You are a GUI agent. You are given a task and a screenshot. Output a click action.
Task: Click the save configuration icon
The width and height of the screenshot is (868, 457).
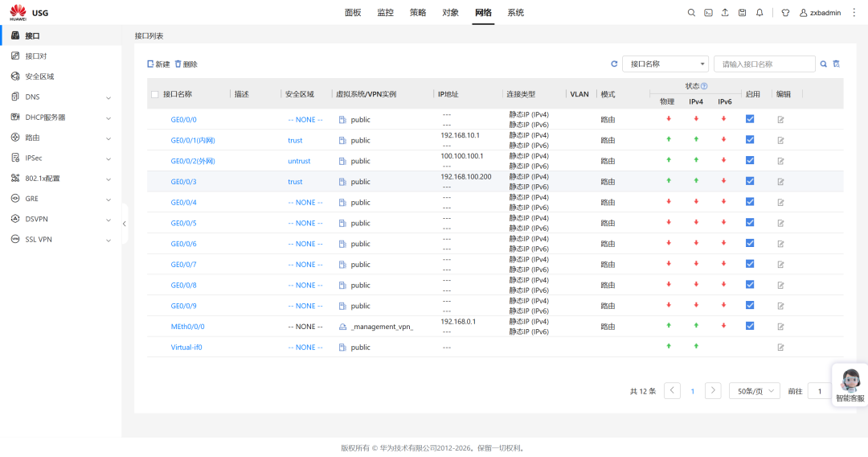(x=743, y=13)
